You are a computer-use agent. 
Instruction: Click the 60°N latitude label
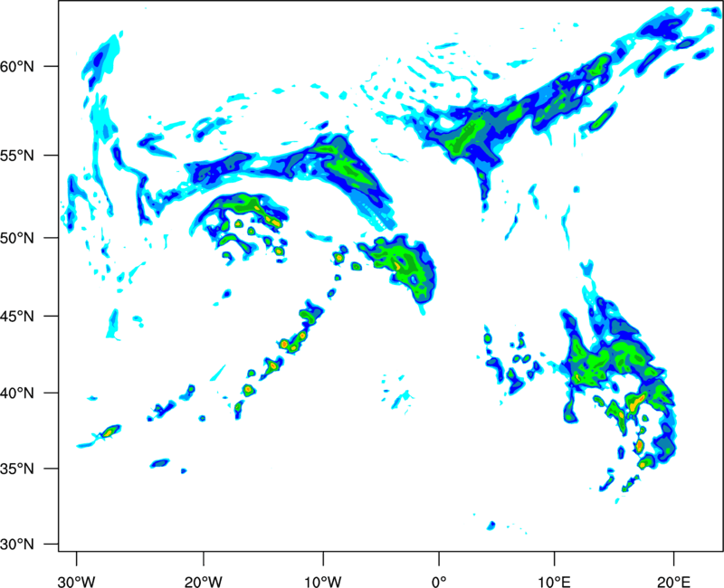(17, 67)
